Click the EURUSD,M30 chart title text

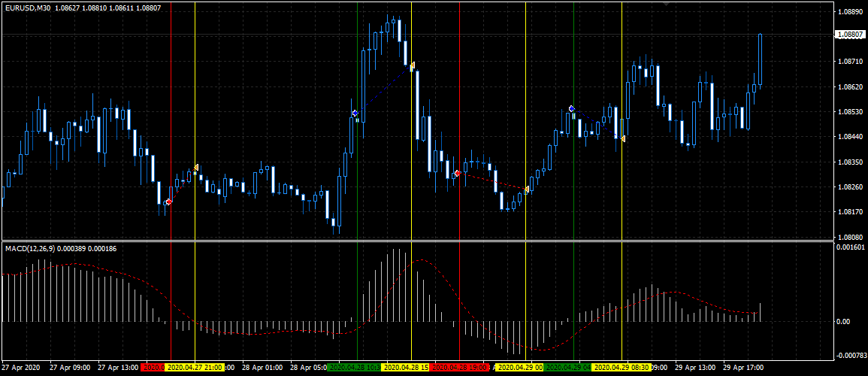click(x=29, y=8)
